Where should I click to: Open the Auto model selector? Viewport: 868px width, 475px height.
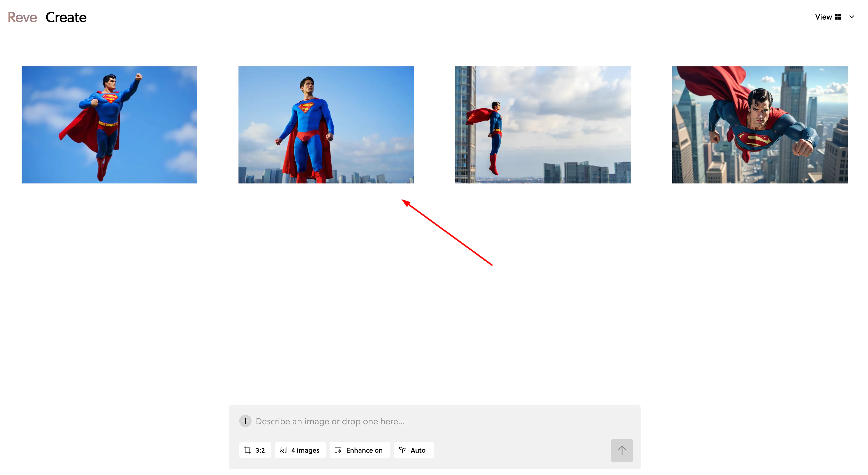pyautogui.click(x=413, y=450)
